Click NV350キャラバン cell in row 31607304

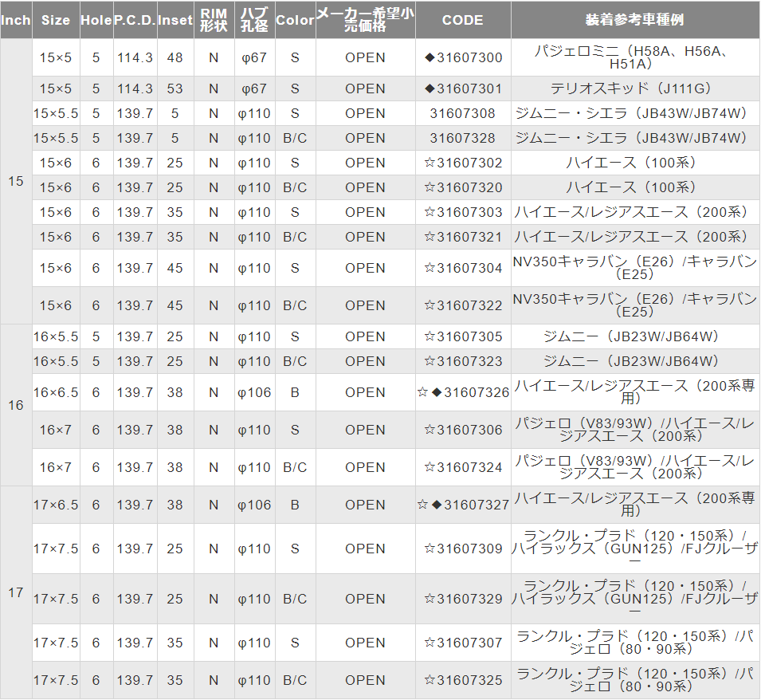tap(635, 269)
